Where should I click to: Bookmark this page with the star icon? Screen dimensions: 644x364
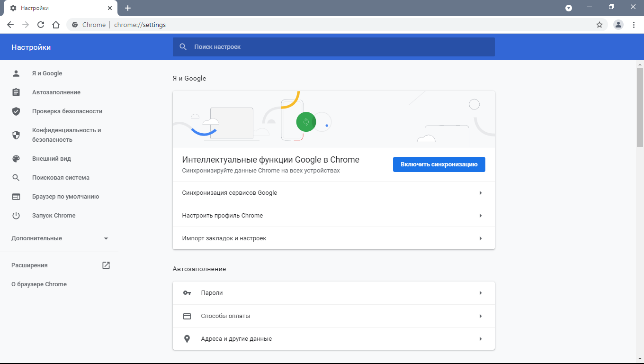(599, 25)
